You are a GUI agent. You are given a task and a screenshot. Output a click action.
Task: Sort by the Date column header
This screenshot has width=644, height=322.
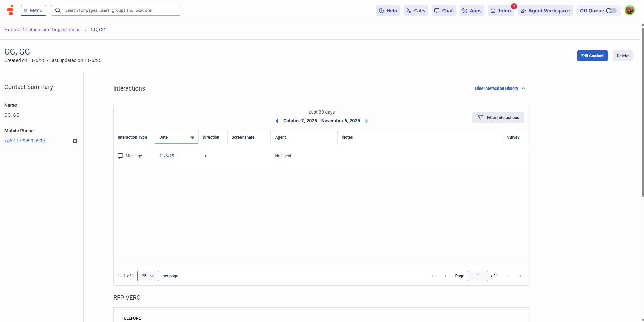177,137
